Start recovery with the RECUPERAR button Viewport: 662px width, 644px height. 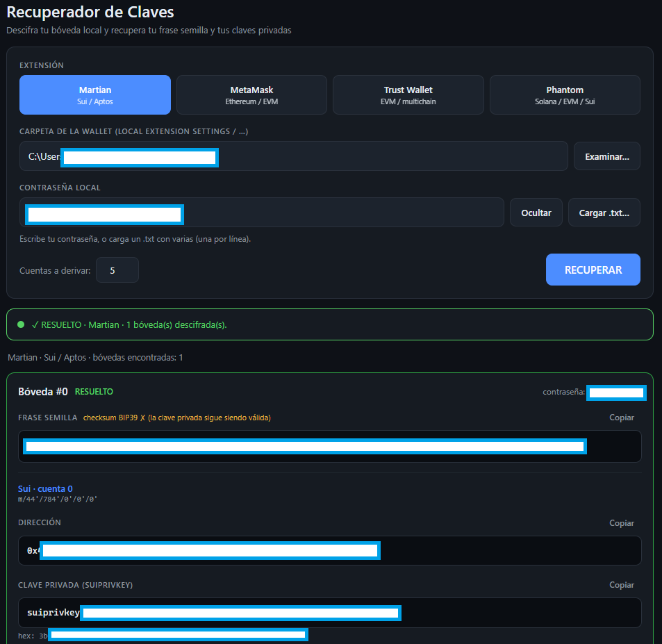click(x=593, y=270)
